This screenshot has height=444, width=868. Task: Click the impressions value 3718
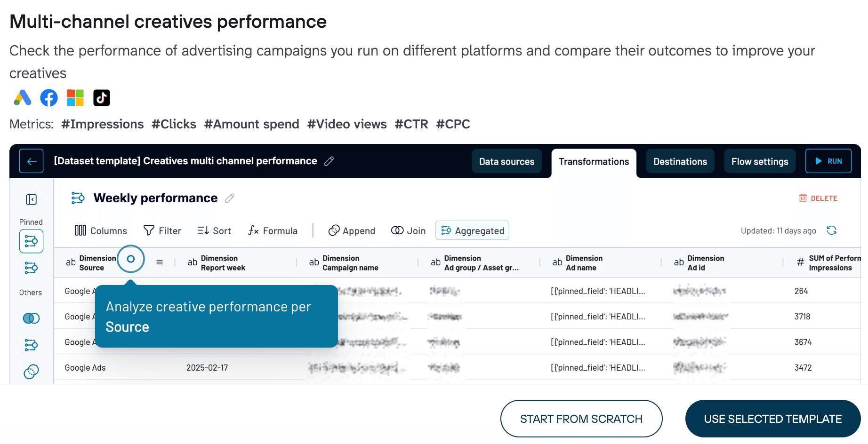(802, 317)
